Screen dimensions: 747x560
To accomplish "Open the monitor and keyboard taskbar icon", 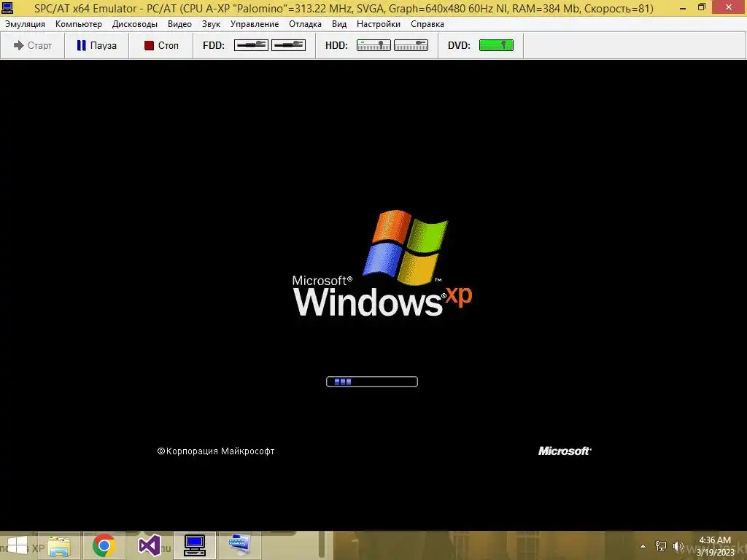I will [x=239, y=545].
